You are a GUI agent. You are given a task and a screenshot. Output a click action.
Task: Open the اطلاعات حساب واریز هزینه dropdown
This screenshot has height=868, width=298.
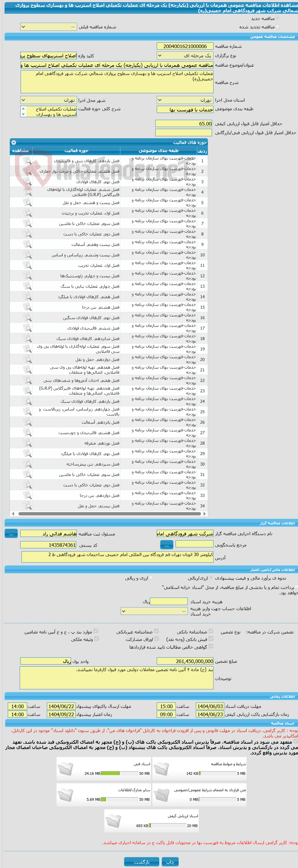coord(154,611)
